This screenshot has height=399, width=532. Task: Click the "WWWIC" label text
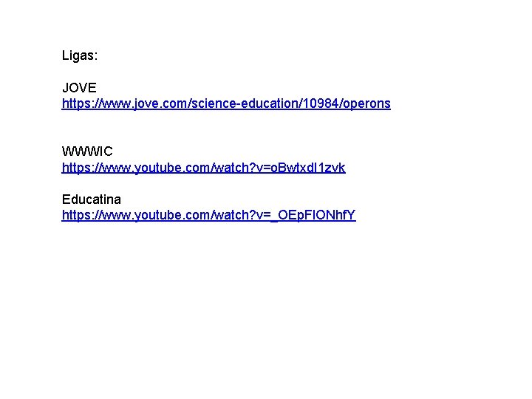[87, 151]
